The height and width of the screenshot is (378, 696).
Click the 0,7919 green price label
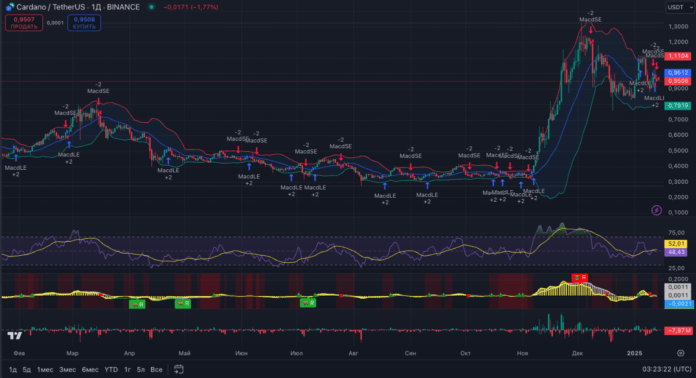(x=678, y=106)
